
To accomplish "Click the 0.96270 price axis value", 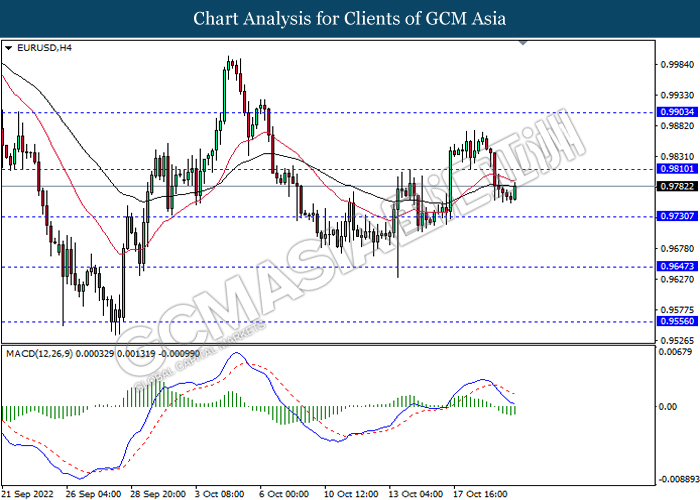I will click(x=677, y=279).
